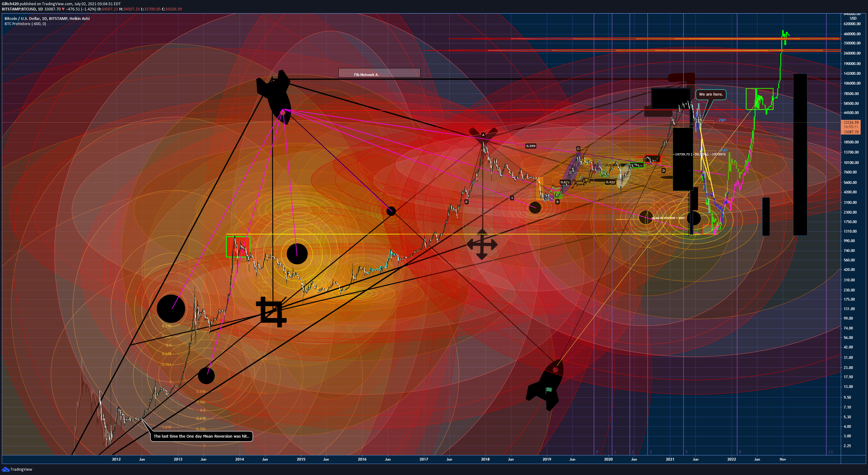Click the '13' Fibonacci time zone number

[830, 452]
